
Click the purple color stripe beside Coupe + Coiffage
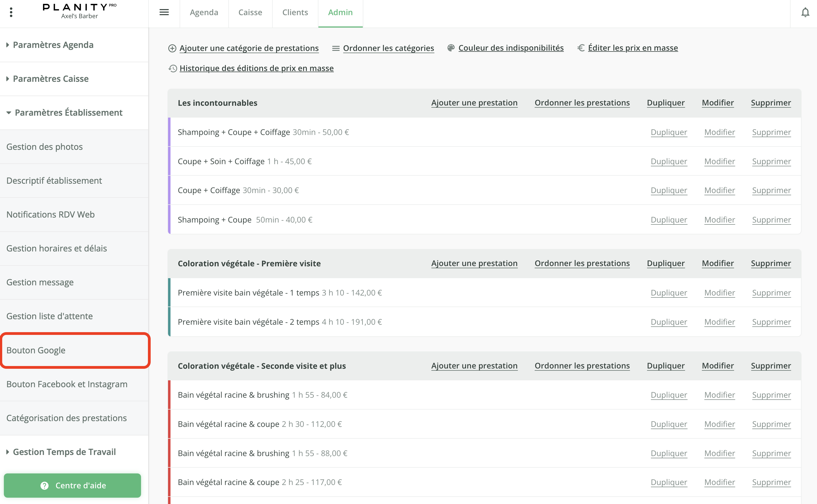coord(169,190)
